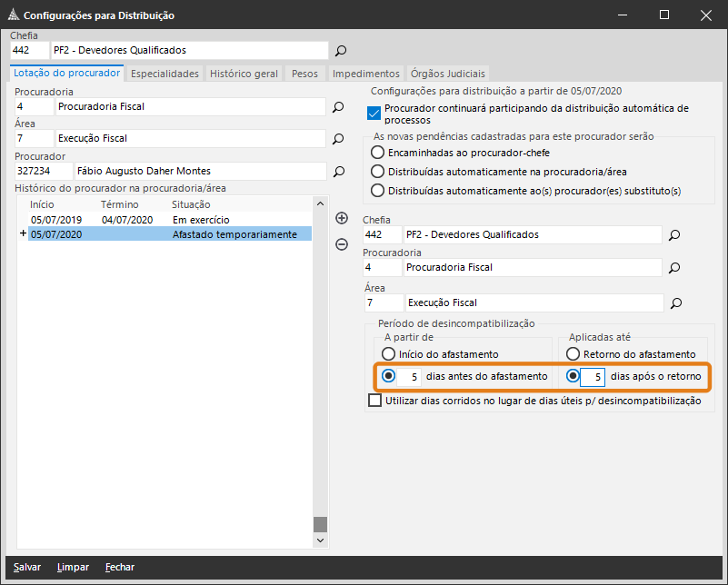Open search for top Chefia field

(341, 51)
